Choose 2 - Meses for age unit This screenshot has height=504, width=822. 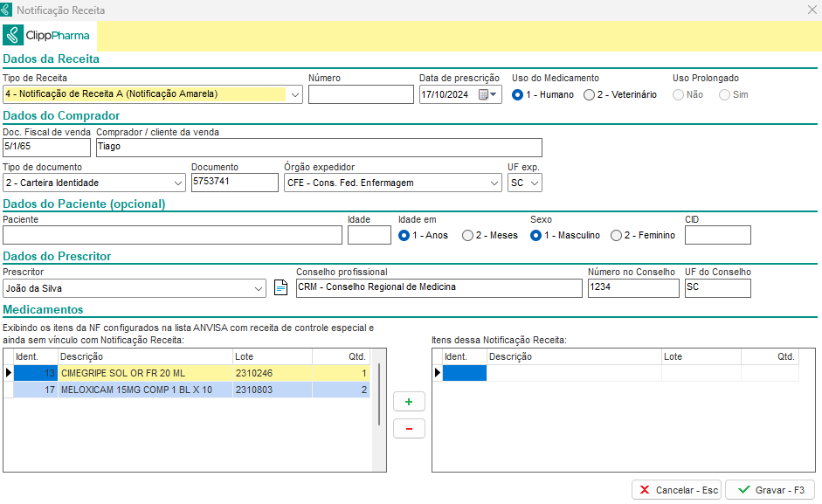(x=468, y=235)
